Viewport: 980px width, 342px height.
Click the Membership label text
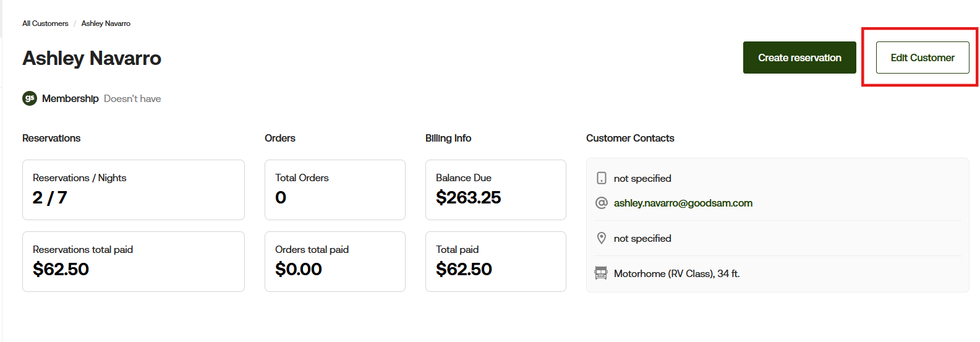[x=70, y=98]
